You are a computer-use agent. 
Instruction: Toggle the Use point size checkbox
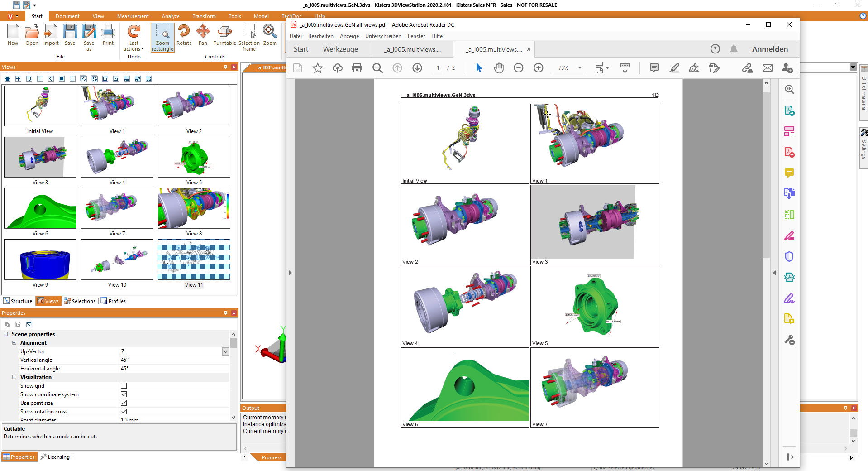[x=124, y=403]
